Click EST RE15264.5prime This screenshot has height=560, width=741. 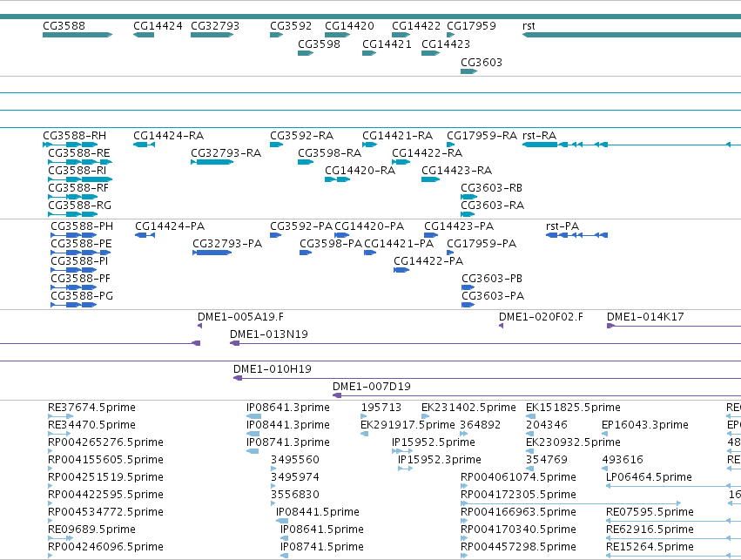pos(650,547)
